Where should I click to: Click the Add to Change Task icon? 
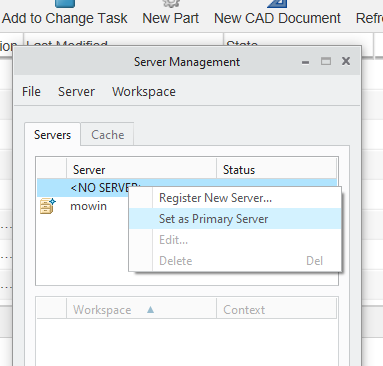[65, 4]
